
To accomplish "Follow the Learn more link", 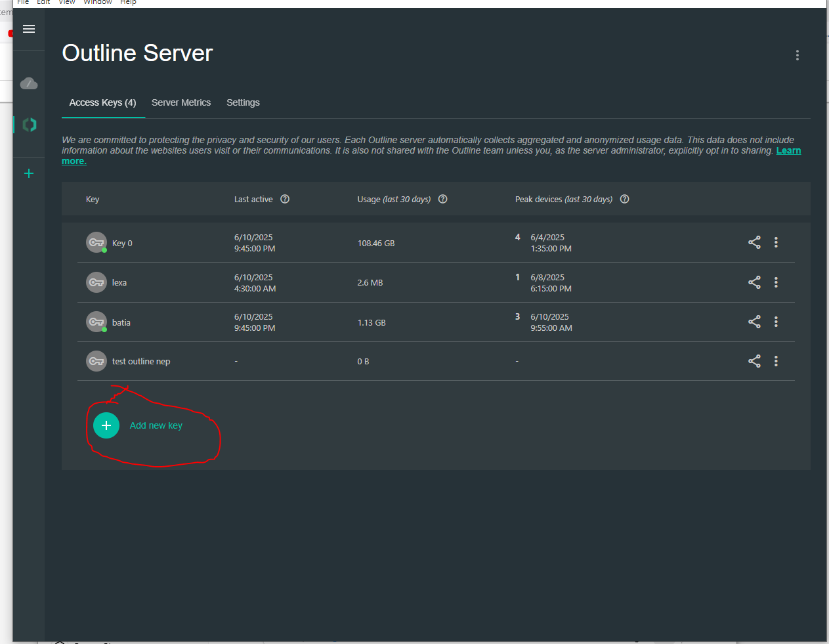I will pyautogui.click(x=788, y=150).
